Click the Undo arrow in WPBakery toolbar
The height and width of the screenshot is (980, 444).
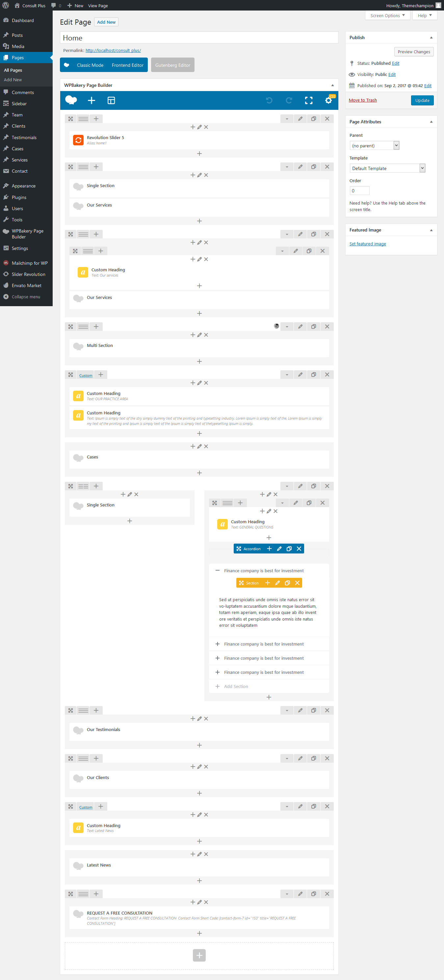[269, 100]
